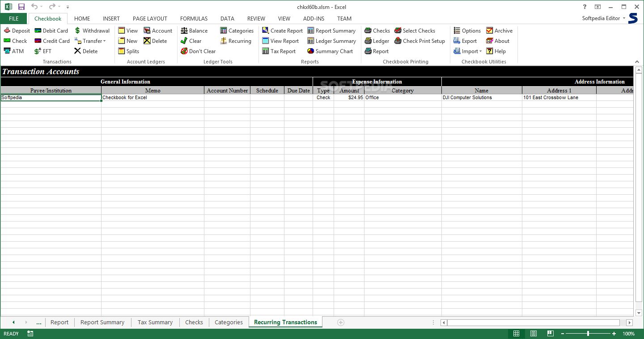Viewport: 644px width, 339px height.
Task: Click the Deposit transaction icon
Action: [x=17, y=31]
